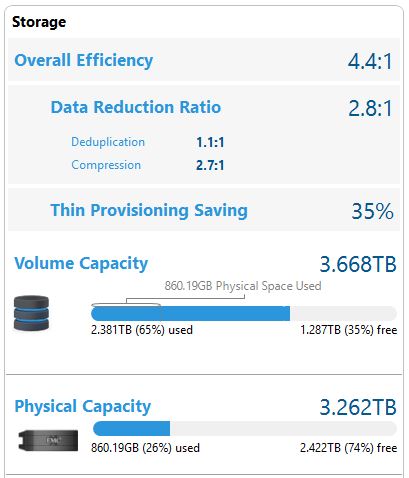Click the EMC SSD drive icon
The image size is (409, 478).
[x=48, y=440]
